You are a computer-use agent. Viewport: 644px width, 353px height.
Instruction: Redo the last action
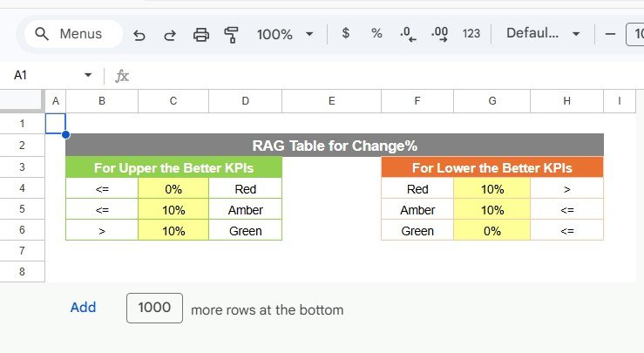(170, 36)
